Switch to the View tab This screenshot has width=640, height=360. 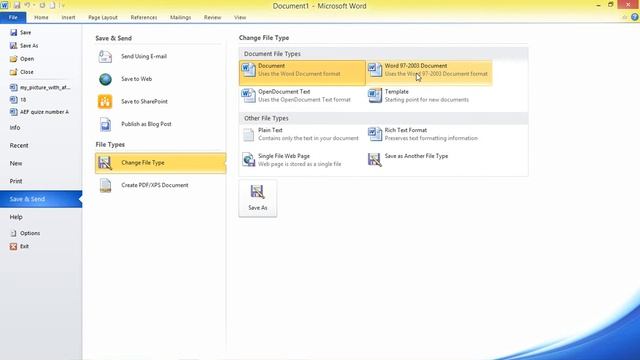click(240, 18)
